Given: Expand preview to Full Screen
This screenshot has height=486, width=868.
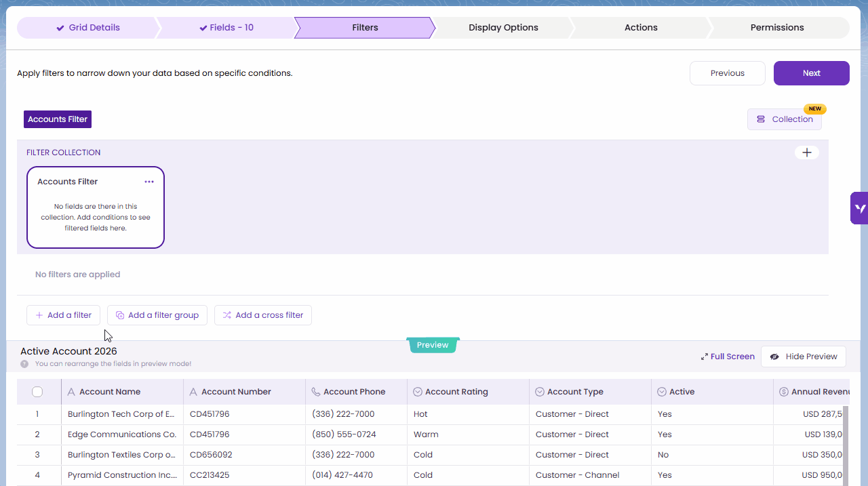Looking at the screenshot, I should pyautogui.click(x=728, y=357).
